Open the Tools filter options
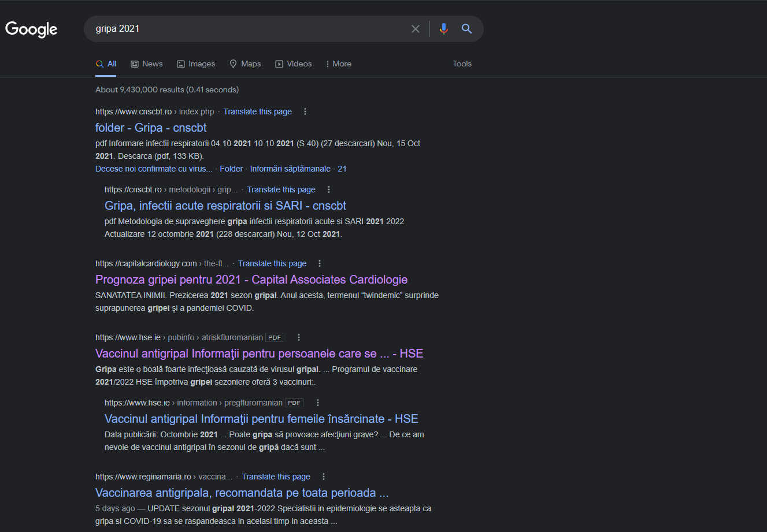Viewport: 767px width, 532px height. coord(462,64)
